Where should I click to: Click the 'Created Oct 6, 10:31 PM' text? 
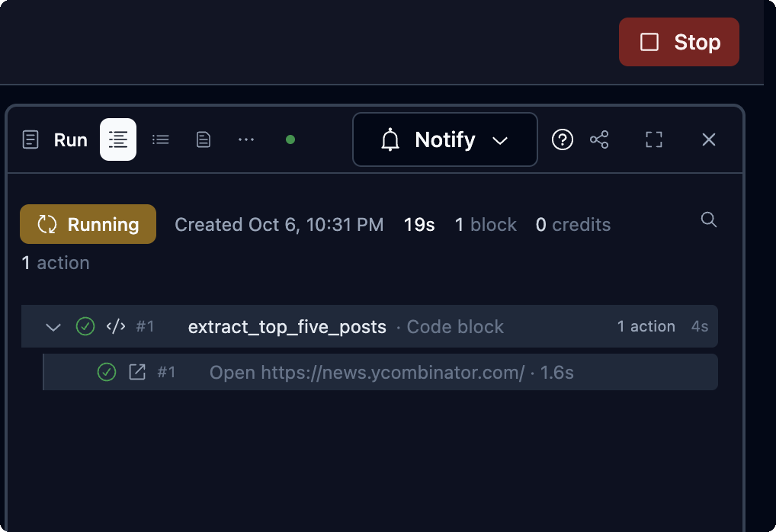[279, 225]
